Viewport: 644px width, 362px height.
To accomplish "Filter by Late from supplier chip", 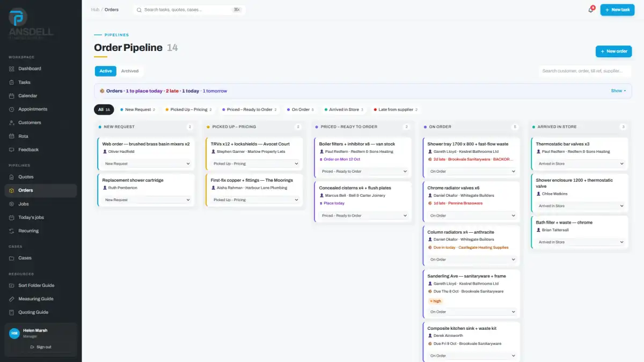I will tap(396, 109).
